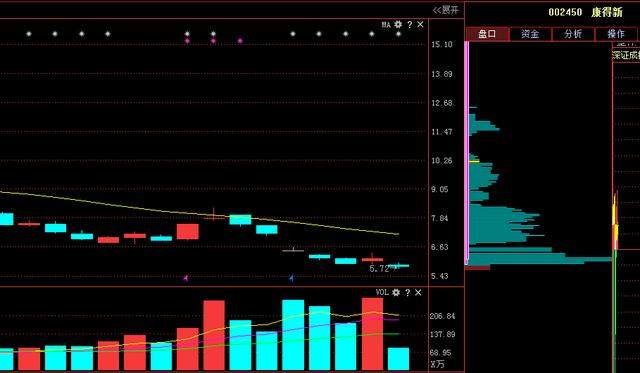Click the 12.68 price axis label
640x373 pixels.
tap(442, 103)
